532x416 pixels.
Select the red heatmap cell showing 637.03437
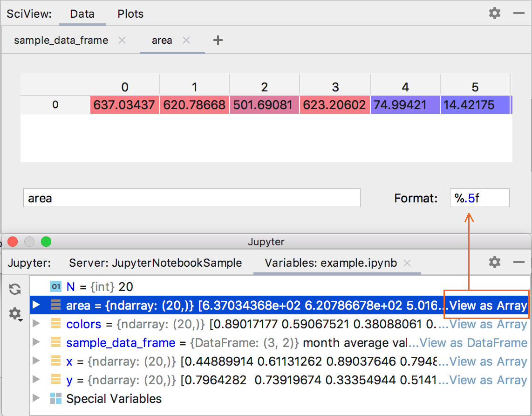(124, 104)
